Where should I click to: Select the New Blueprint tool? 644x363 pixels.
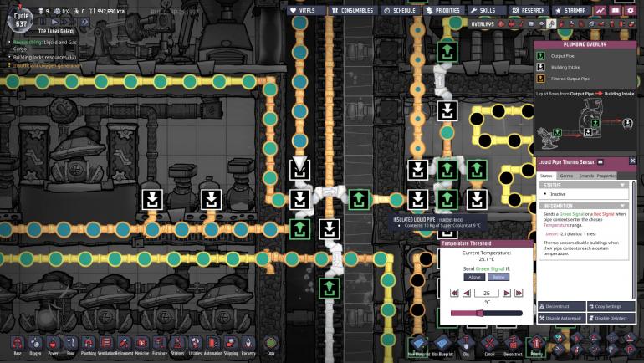418,345
